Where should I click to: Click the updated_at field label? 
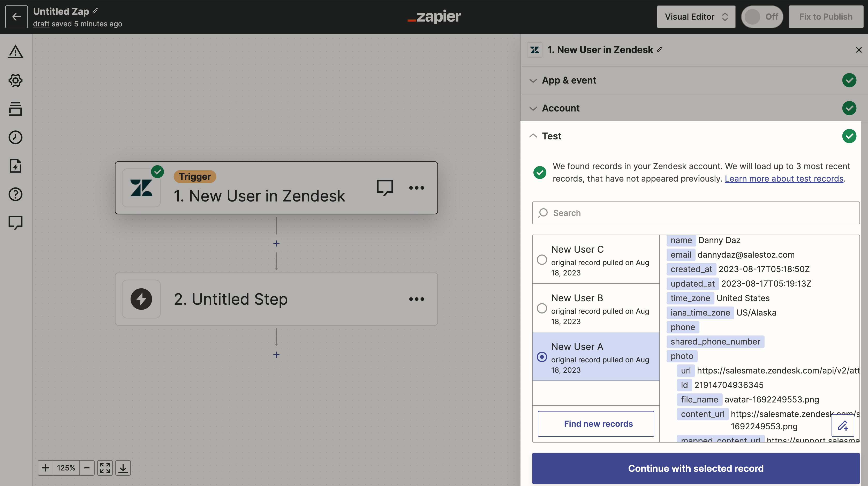tap(692, 283)
